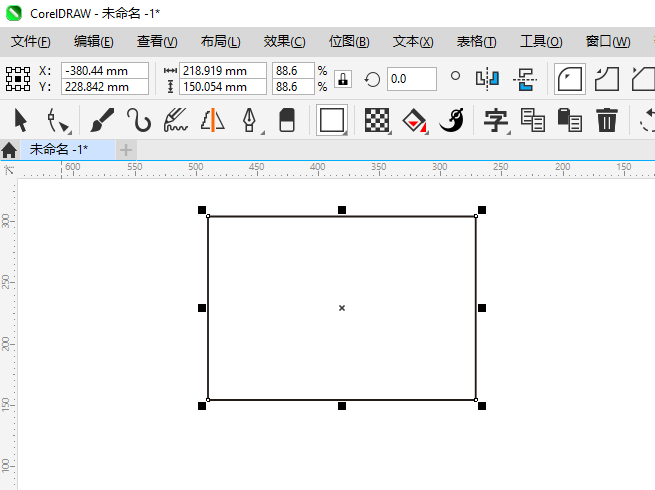Open the 效果(C) menu

(x=284, y=41)
